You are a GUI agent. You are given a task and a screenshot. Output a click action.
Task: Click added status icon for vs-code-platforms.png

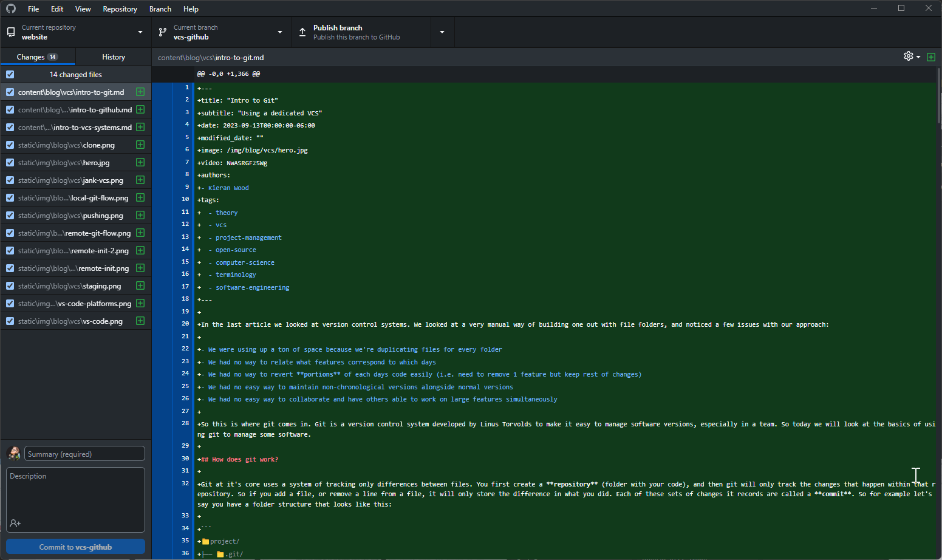pyautogui.click(x=140, y=303)
